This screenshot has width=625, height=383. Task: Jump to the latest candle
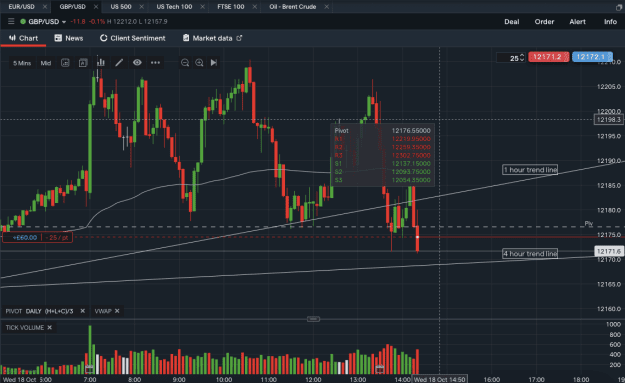click(x=214, y=63)
